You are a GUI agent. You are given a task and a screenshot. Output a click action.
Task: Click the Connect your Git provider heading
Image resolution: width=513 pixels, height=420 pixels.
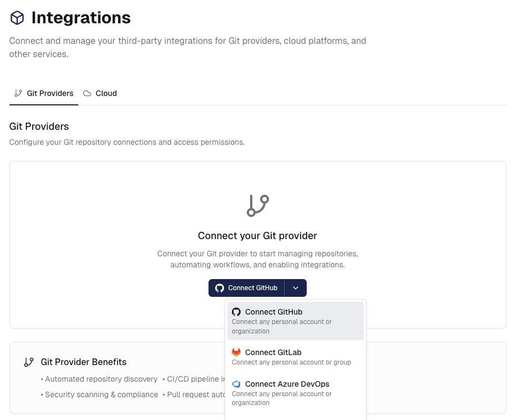point(257,236)
